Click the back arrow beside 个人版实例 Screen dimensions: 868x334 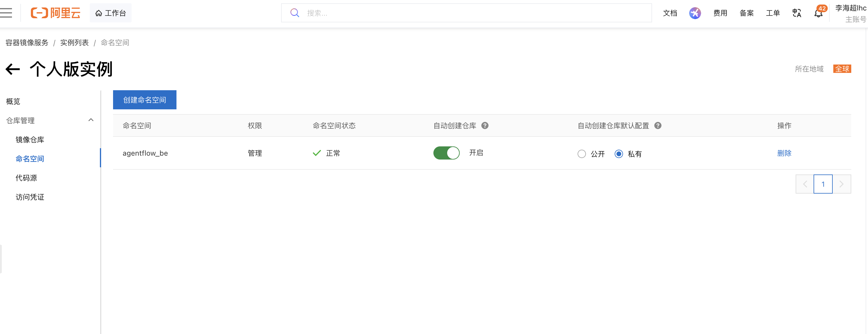coord(13,69)
